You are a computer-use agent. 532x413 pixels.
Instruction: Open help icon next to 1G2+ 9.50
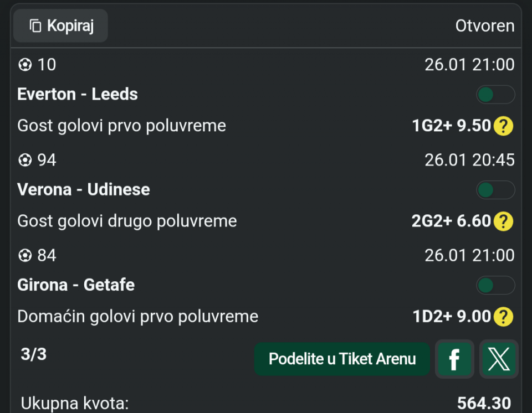[x=503, y=126]
